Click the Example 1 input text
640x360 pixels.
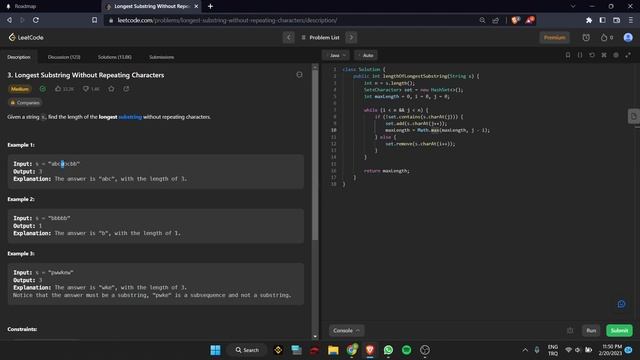coord(47,164)
